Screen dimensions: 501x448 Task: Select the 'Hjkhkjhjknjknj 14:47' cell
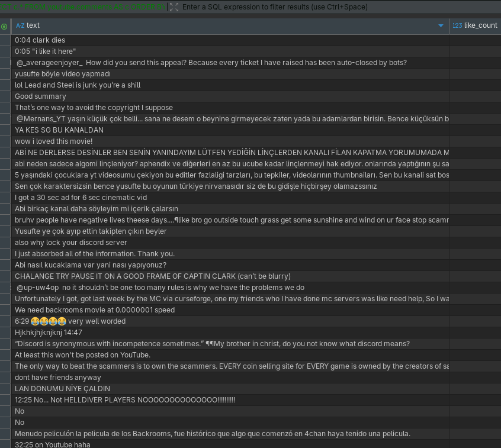click(230, 333)
